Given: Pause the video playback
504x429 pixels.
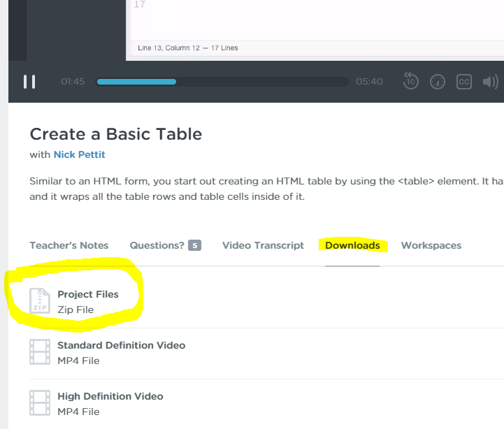Looking at the screenshot, I should coord(29,82).
